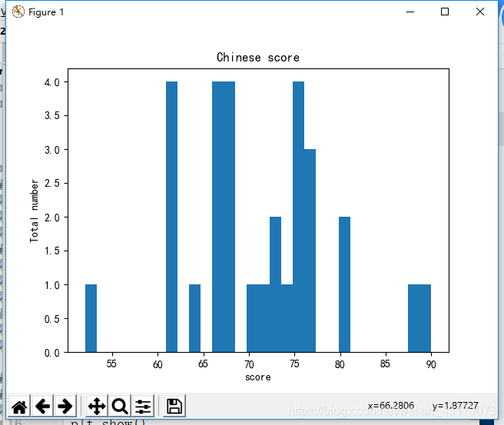Click the tall bar just right of 60
The image size is (504, 425).
[x=171, y=217]
